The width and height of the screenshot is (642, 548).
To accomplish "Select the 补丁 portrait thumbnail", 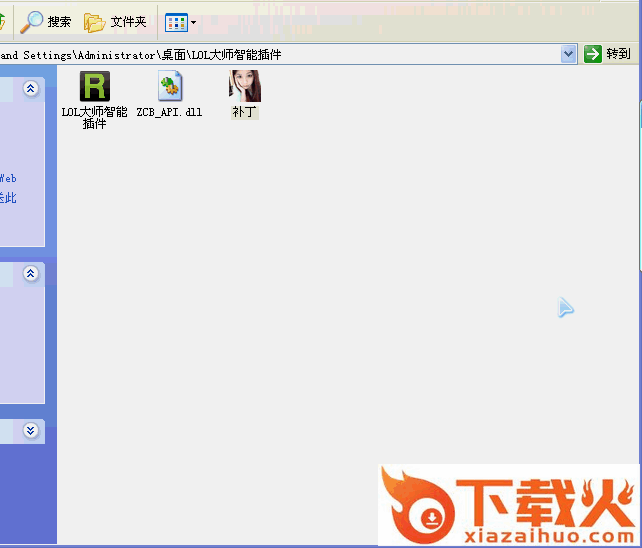I will [245, 86].
